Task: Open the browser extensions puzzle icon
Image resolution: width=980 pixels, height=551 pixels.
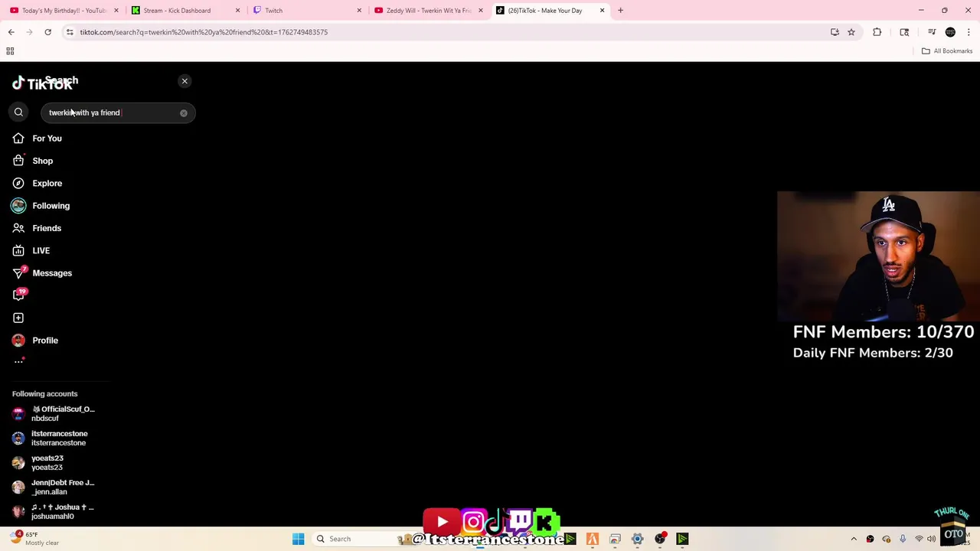Action: (877, 32)
